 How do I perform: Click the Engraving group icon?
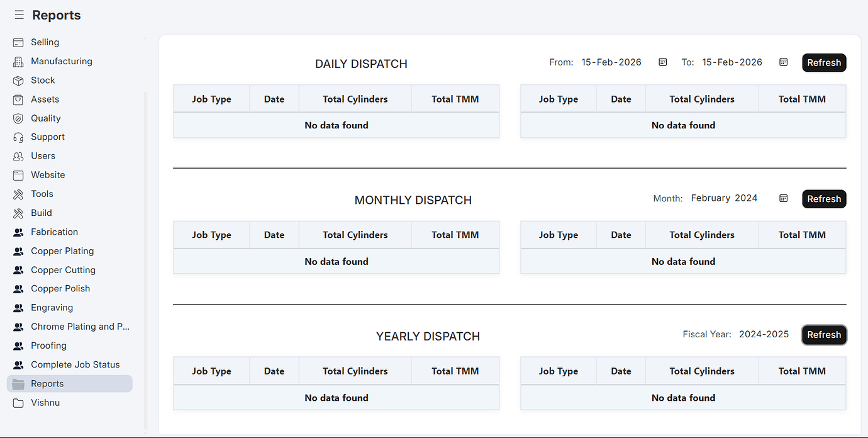click(18, 308)
